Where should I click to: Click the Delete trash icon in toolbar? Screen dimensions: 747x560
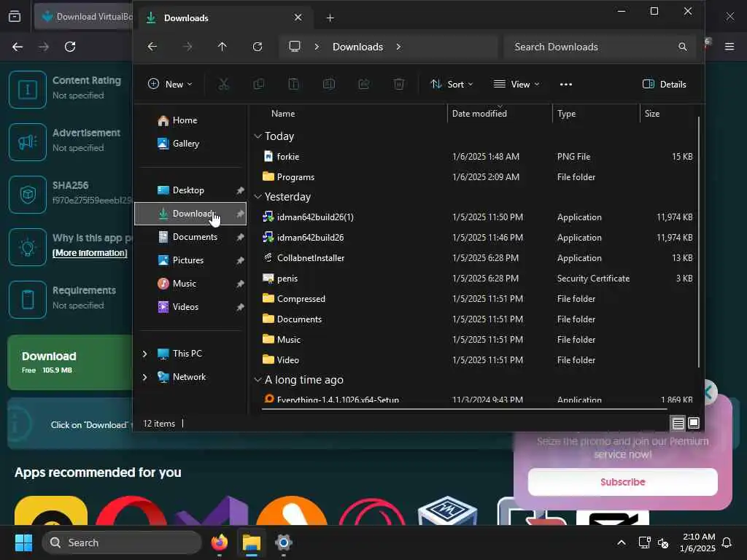point(399,85)
